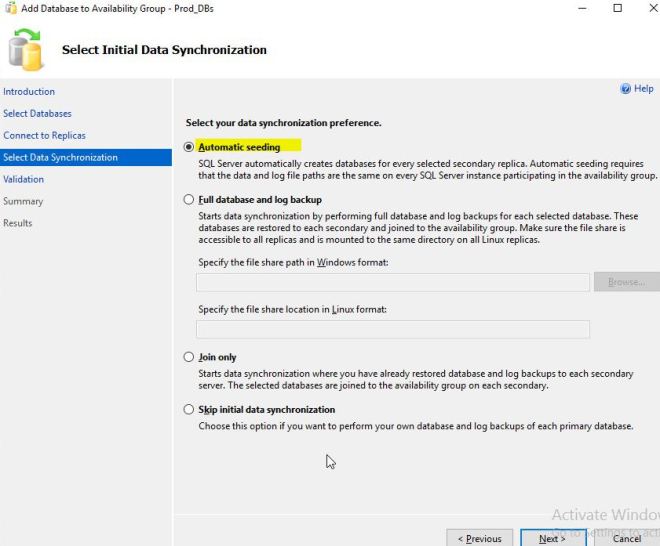660x546 pixels.
Task: Cancel the wizard
Action: point(626,538)
